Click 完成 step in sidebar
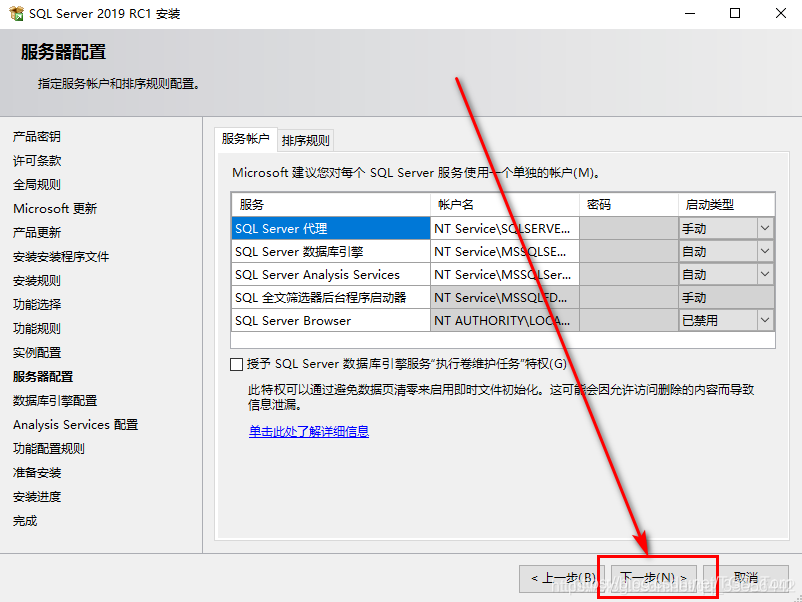 25,521
